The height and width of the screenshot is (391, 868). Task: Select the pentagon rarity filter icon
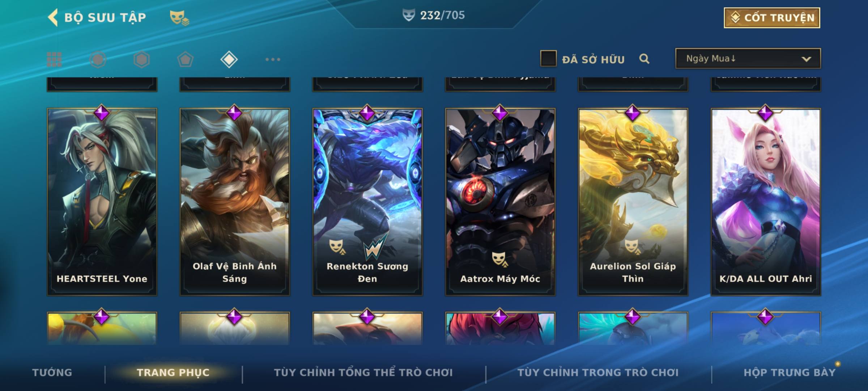pos(185,59)
